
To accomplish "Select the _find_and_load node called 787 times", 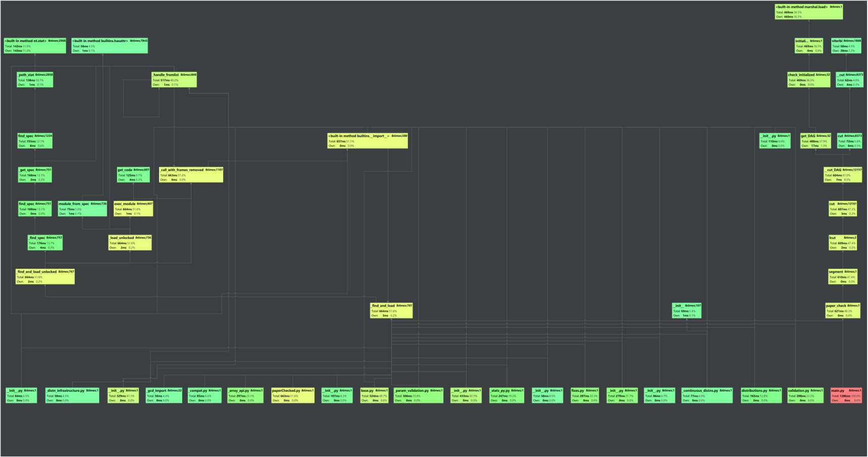I will pos(391,311).
